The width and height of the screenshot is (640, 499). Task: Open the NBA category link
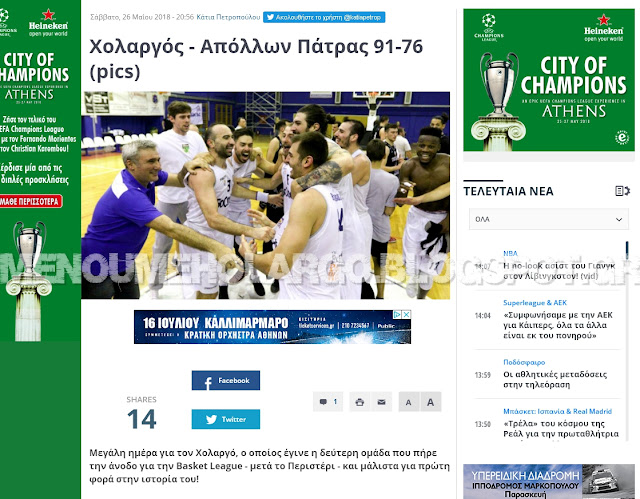click(510, 253)
